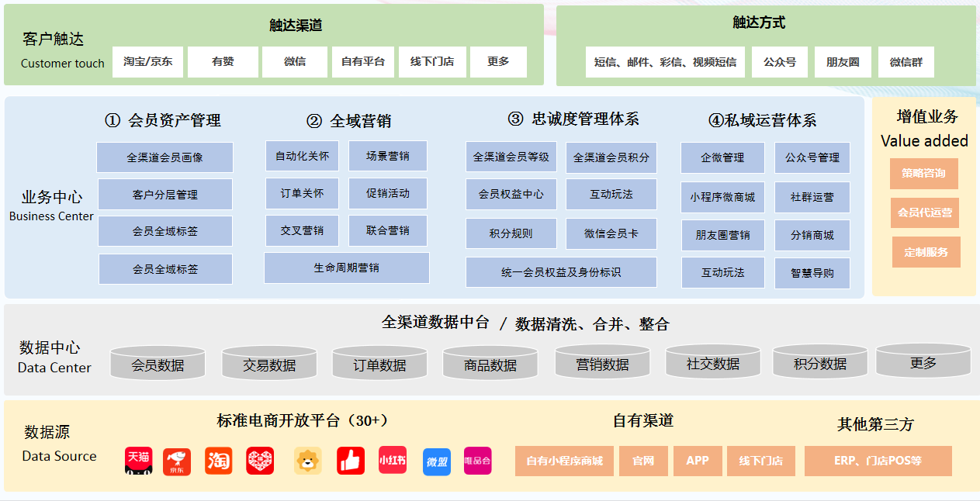
Task: Click the 生命周期营销 box
Action: 346,268
